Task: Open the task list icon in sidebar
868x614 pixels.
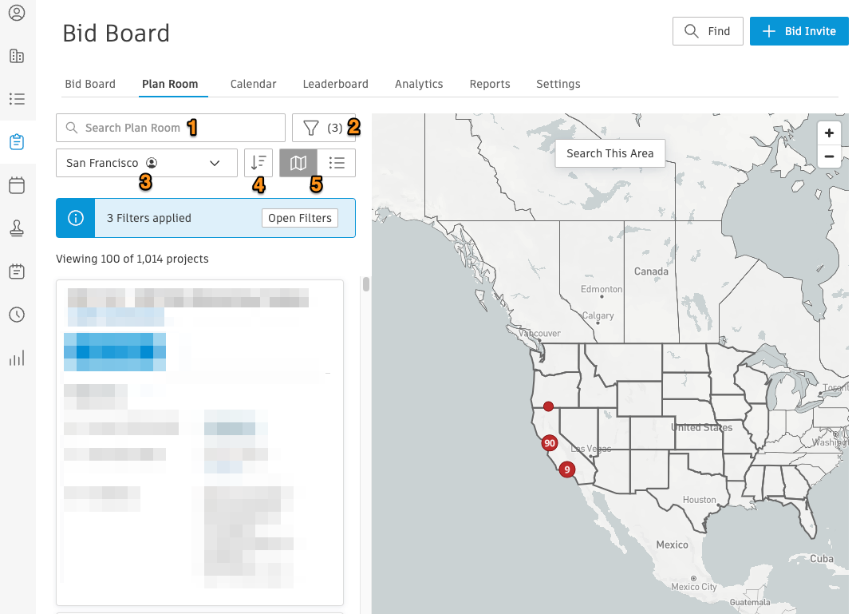Action: click(16, 99)
